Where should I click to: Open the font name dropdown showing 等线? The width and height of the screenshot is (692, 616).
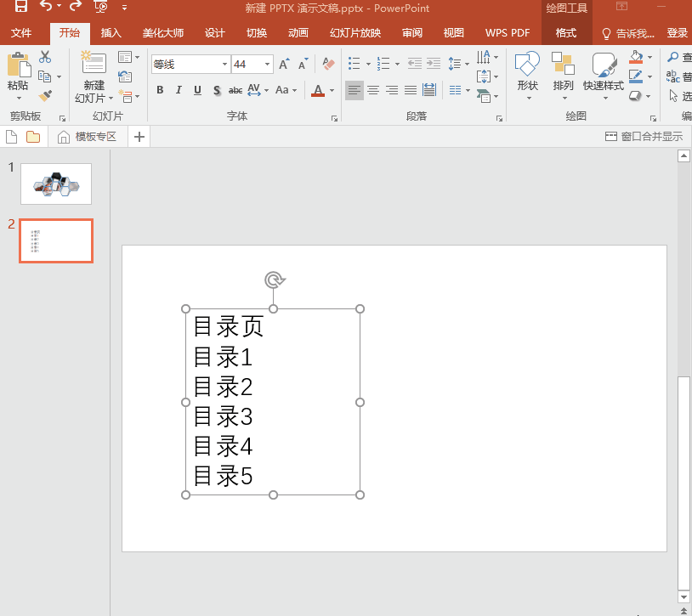(224, 65)
